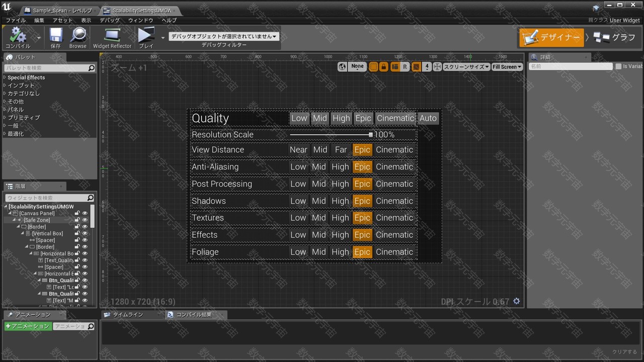Click the localization globe icon in designer
The image size is (644, 362).
(342, 66)
